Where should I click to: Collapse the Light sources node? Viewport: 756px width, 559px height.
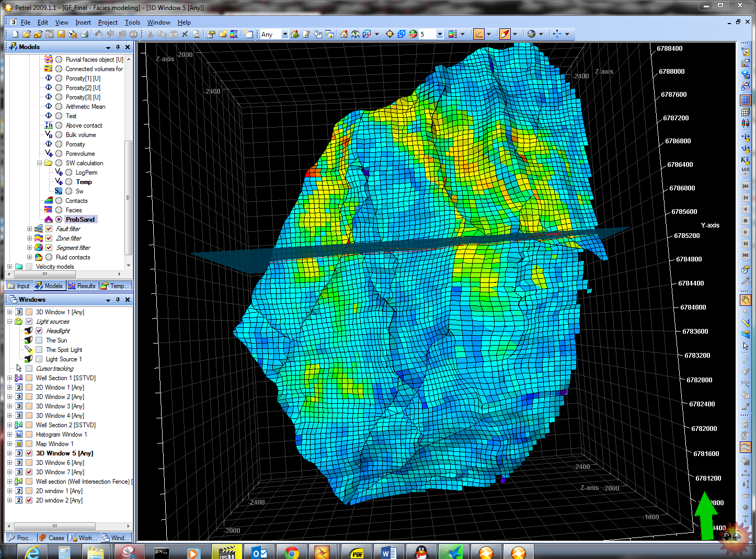[x=9, y=322]
